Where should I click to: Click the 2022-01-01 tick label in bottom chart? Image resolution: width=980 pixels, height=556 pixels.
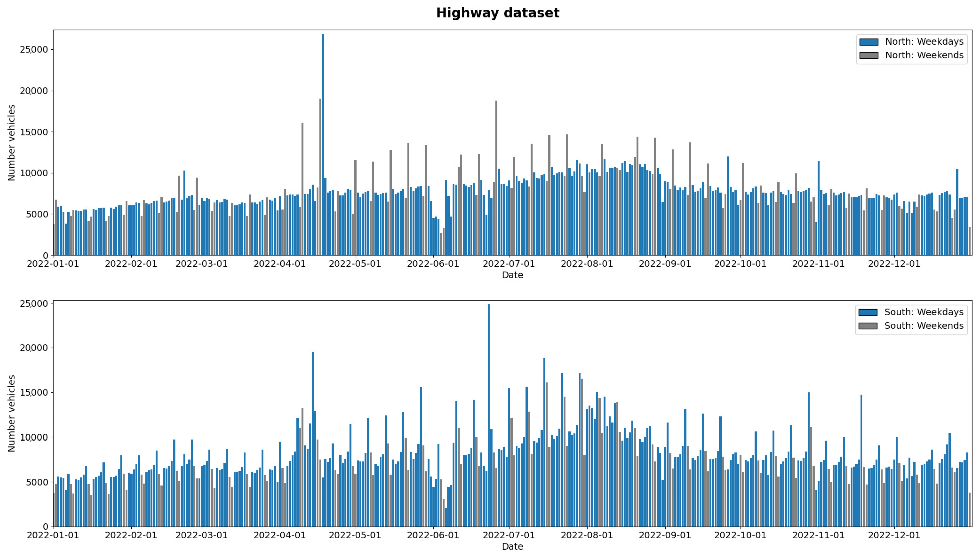click(53, 535)
